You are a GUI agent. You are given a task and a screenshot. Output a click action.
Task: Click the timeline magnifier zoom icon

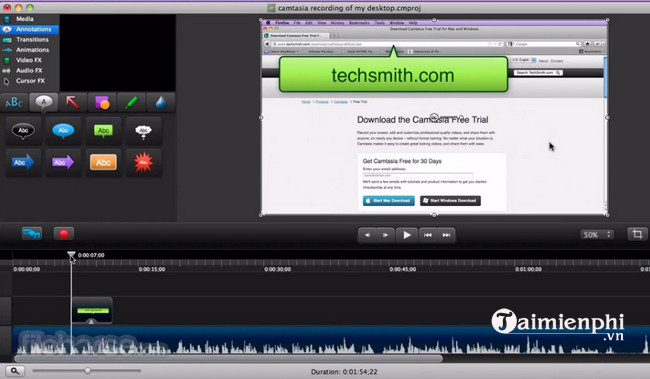click(15, 371)
